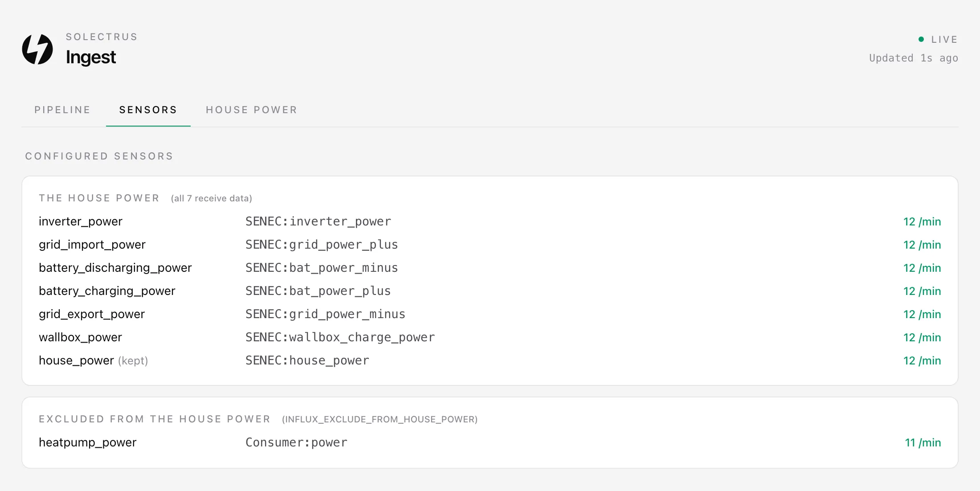Select the Sensors tab
The height and width of the screenshot is (491, 980).
pos(148,110)
